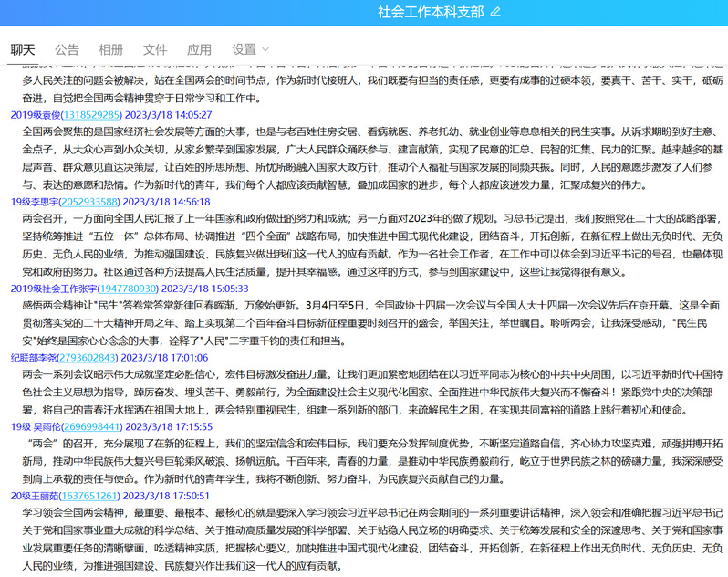Click the QQ number link 2793602843
The width and height of the screenshot is (728, 577).
85,358
